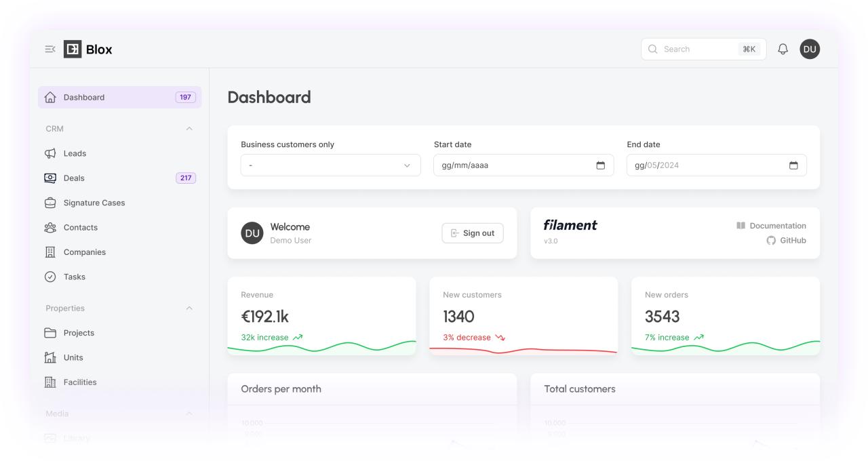The image size is (868, 461).
Task: Click the 197 badge next to Dashboard
Action: 186,97
